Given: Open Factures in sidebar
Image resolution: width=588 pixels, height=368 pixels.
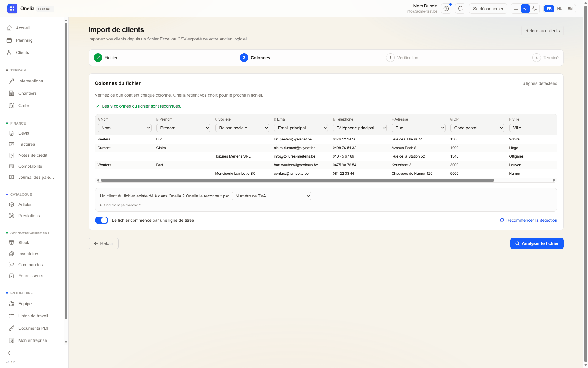Looking at the screenshot, I should pyautogui.click(x=33, y=144).
